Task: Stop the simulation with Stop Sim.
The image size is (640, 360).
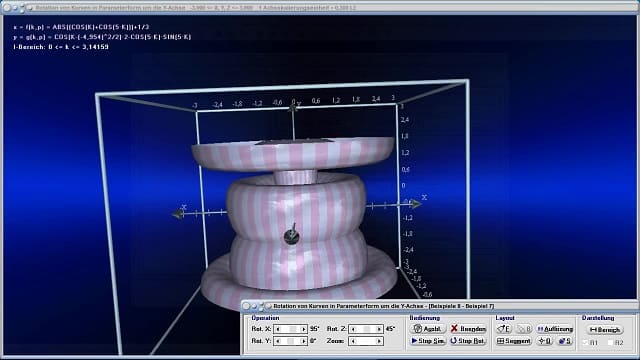Action: 427,341
